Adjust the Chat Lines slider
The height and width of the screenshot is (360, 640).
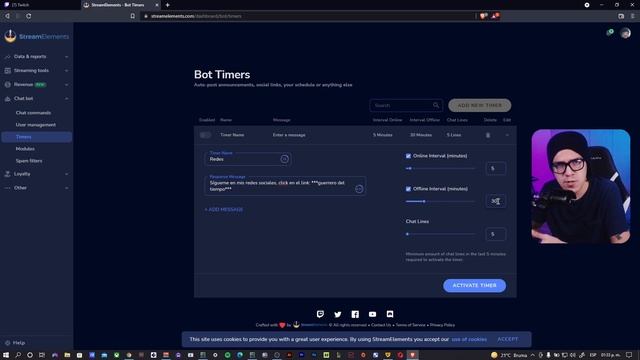click(440, 234)
